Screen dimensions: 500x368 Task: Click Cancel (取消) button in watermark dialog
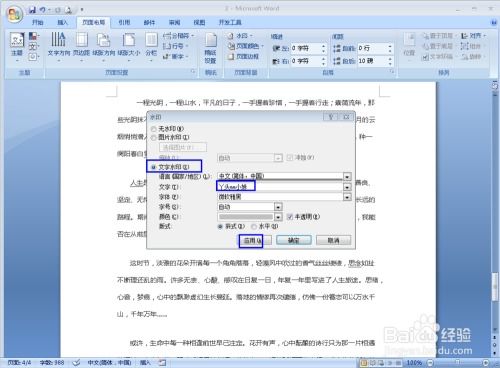click(x=333, y=240)
